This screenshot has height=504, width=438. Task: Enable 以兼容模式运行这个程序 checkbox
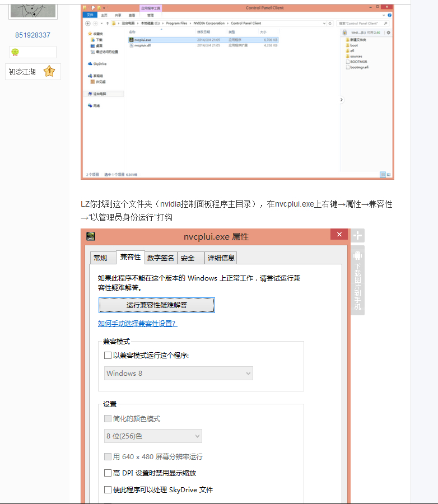coord(108,355)
